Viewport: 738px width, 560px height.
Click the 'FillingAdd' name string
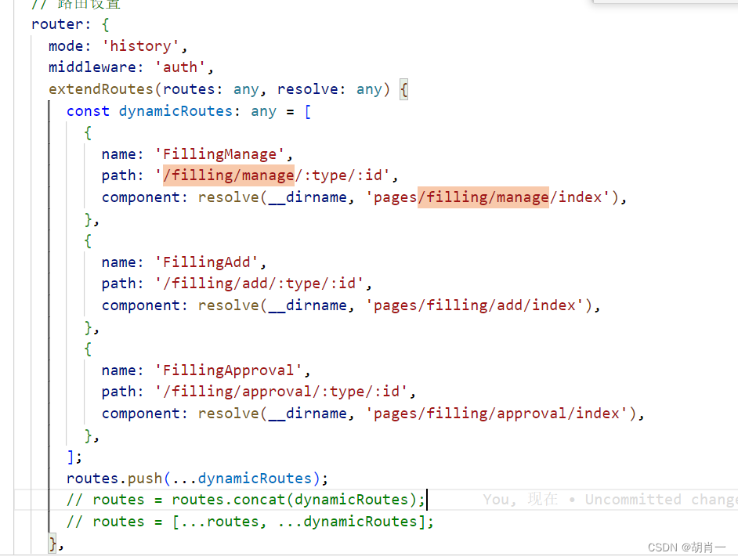coord(207,262)
